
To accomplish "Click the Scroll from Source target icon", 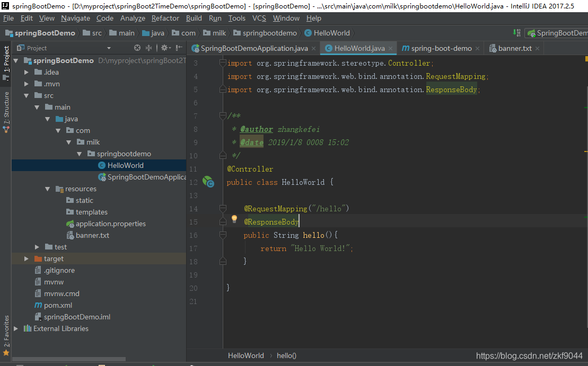I will (x=137, y=48).
